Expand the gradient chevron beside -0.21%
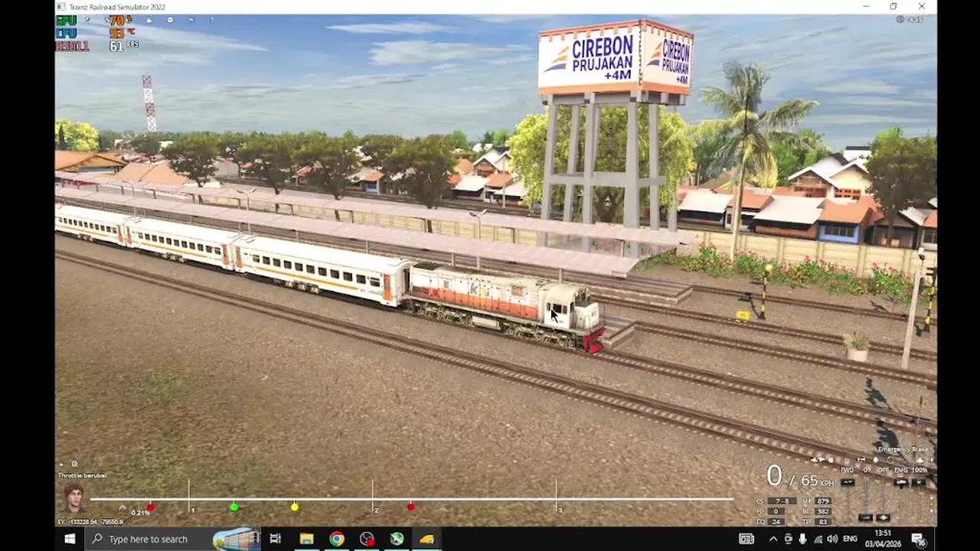The width and height of the screenshot is (980, 551). coord(122,507)
